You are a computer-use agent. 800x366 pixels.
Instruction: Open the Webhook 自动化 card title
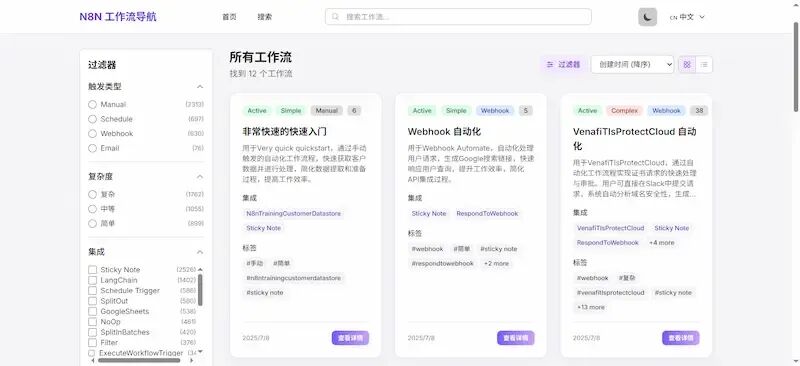444,132
